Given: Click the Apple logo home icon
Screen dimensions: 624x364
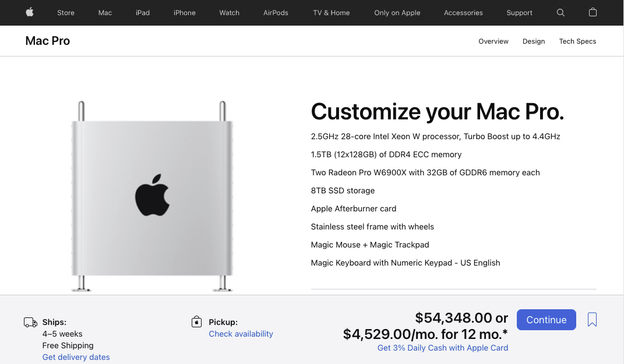Looking at the screenshot, I should click(30, 12).
